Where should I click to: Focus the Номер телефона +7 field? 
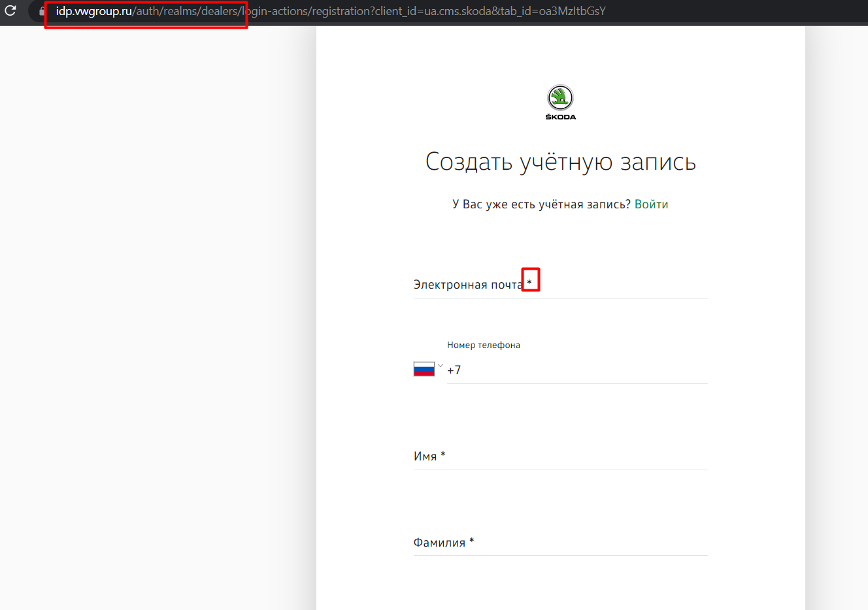pyautogui.click(x=576, y=370)
